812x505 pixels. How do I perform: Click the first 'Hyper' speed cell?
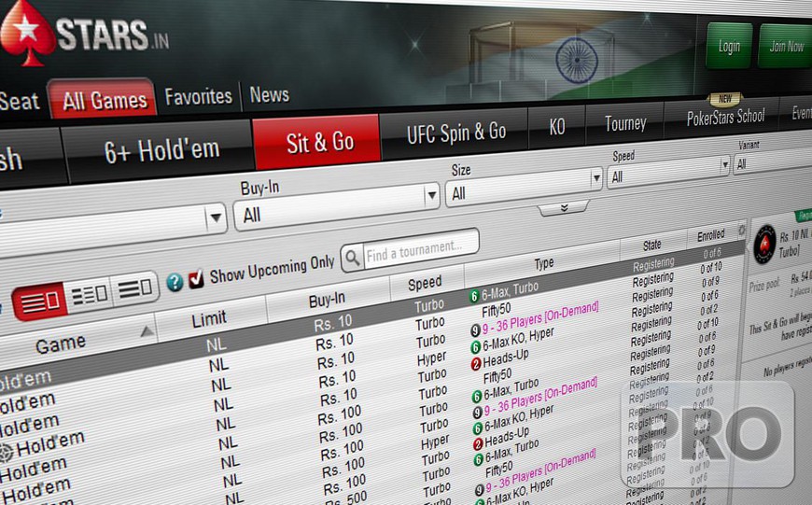(x=432, y=358)
